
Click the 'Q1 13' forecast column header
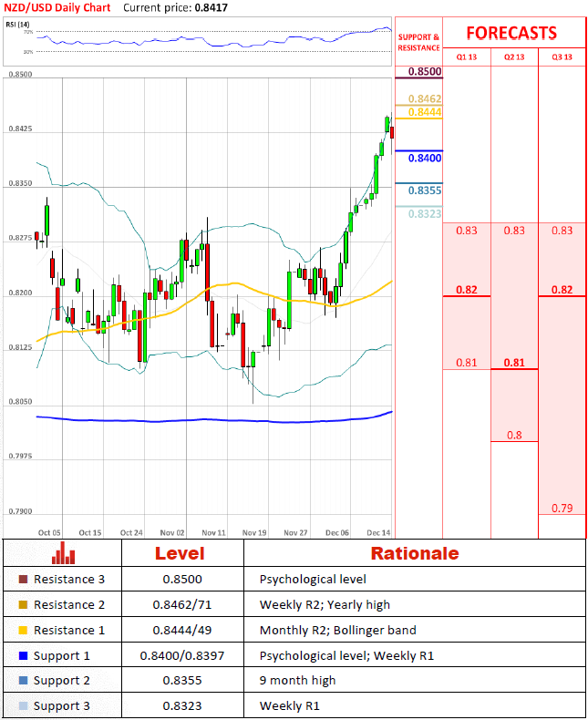point(466,57)
